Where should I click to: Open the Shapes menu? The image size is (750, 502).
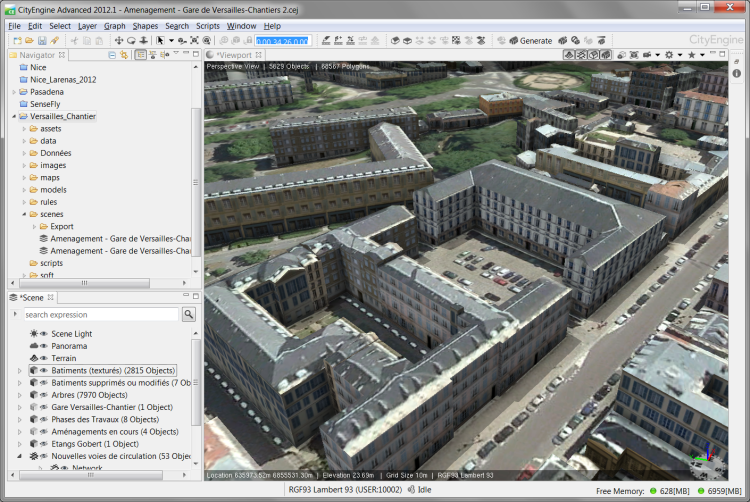point(145,26)
